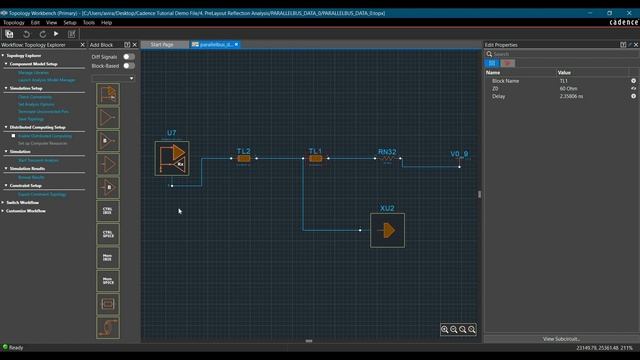Select the receiver block labeled B
The width and height of the screenshot is (640, 360).
[x=108, y=188]
